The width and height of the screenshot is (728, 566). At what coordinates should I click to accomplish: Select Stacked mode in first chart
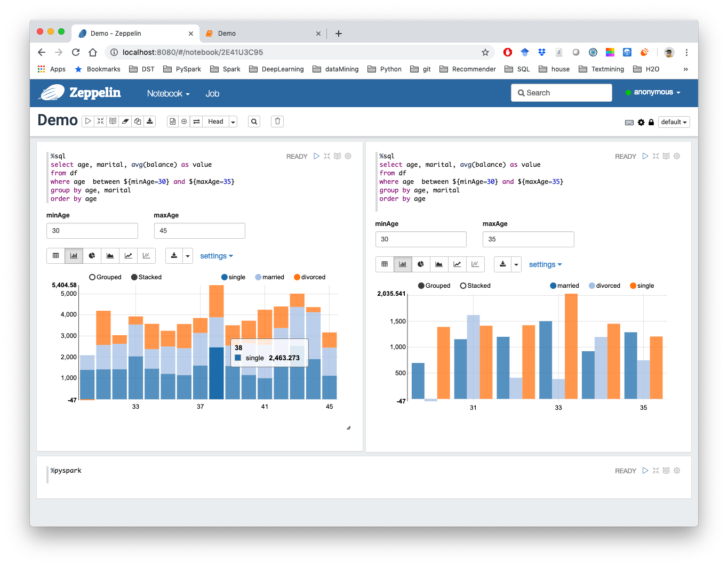pyautogui.click(x=146, y=277)
